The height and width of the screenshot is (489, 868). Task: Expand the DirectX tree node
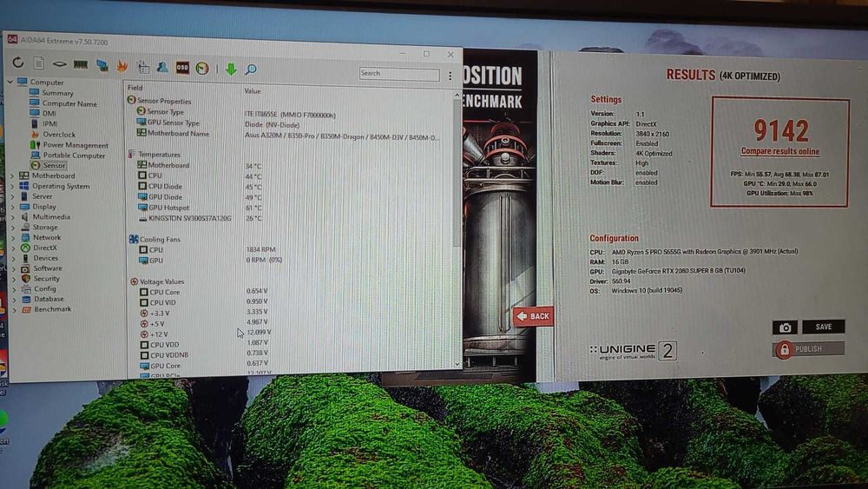tap(13, 248)
